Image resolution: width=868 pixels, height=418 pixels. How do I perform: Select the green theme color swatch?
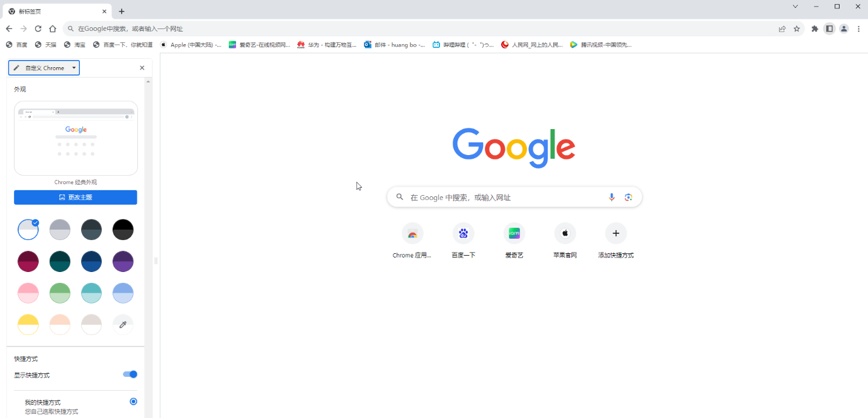(x=60, y=293)
